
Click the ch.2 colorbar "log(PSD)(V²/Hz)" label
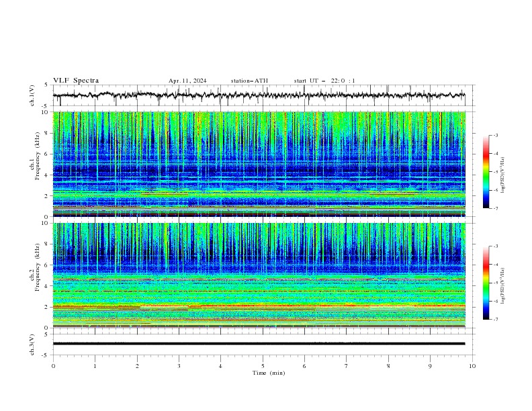pos(503,285)
